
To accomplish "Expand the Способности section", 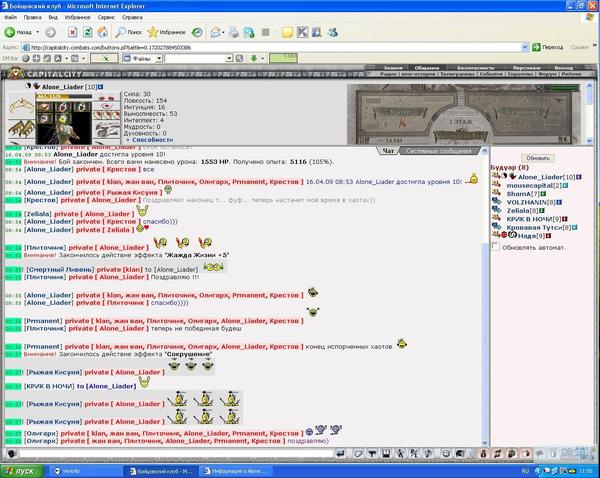I will tap(150, 140).
